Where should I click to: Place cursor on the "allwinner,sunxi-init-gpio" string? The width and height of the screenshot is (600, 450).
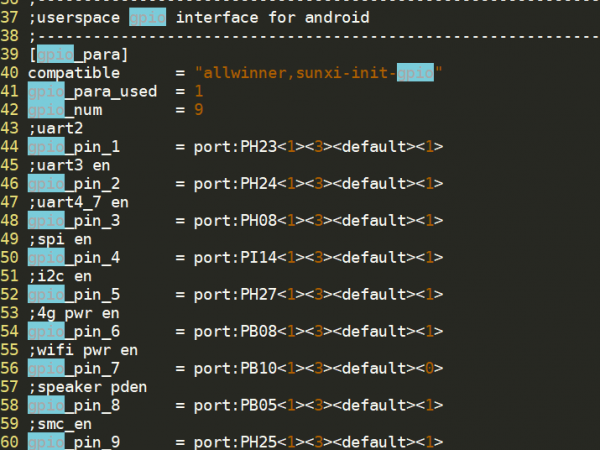pos(318,73)
